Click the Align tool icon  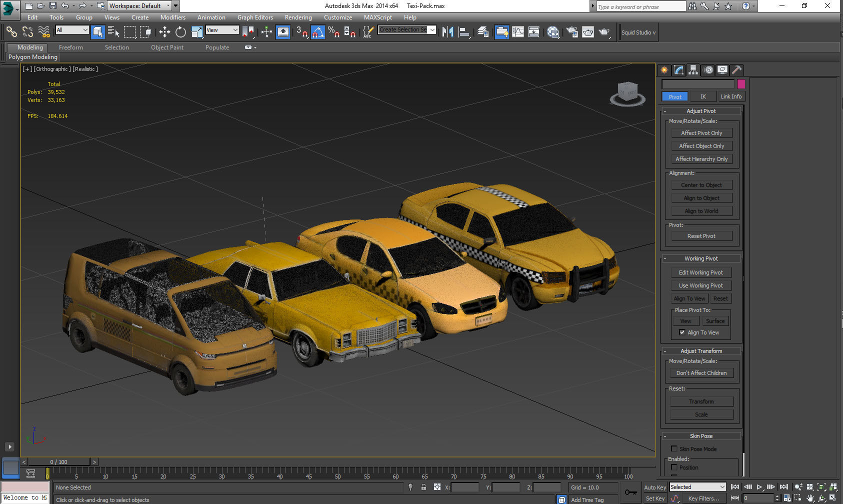464,32
